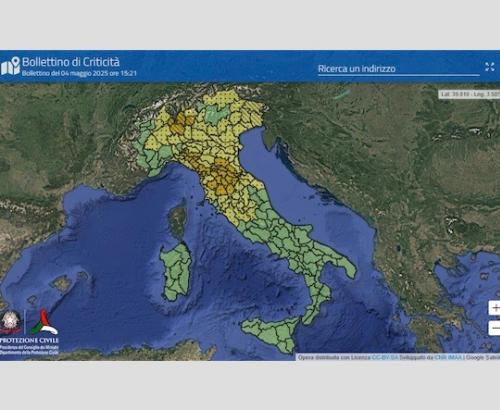This screenshot has height=410, width=500.
Task: Focus the Ricerca un indirizzo search field
Action: (398, 69)
